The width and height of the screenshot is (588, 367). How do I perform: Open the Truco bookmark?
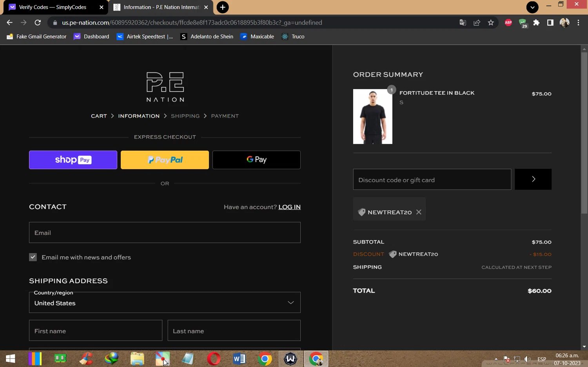point(293,36)
